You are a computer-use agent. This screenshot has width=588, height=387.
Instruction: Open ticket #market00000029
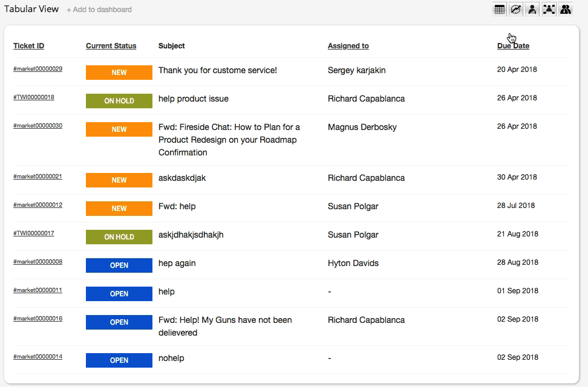tap(38, 70)
